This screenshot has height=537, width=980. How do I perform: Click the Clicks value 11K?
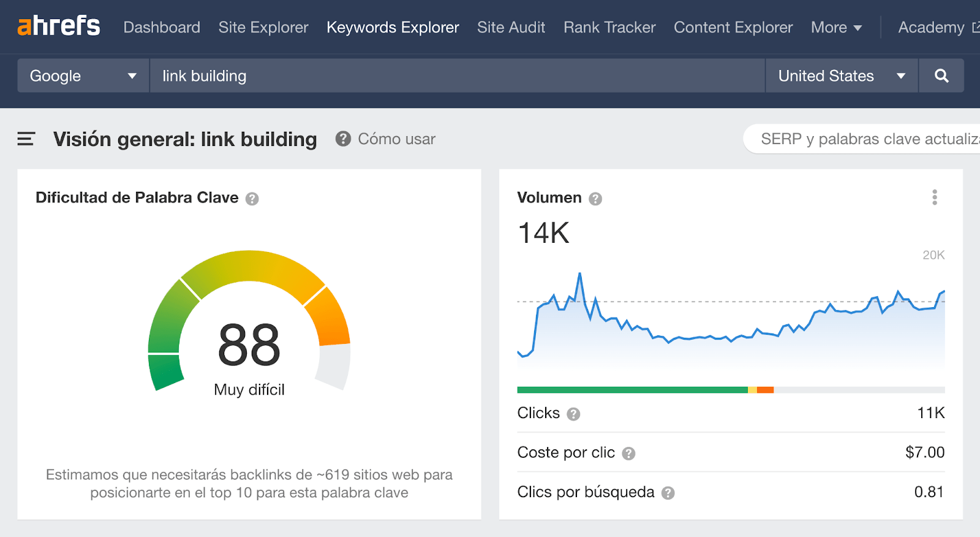tap(930, 413)
